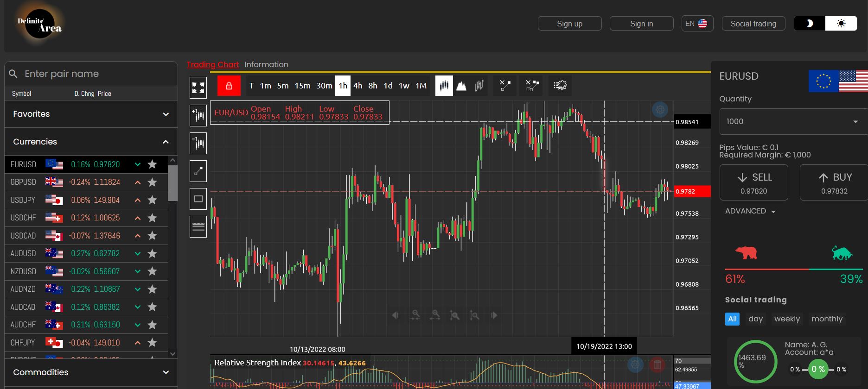Expand the ADVANCED order options
This screenshot has width=868, height=389.
(751, 211)
